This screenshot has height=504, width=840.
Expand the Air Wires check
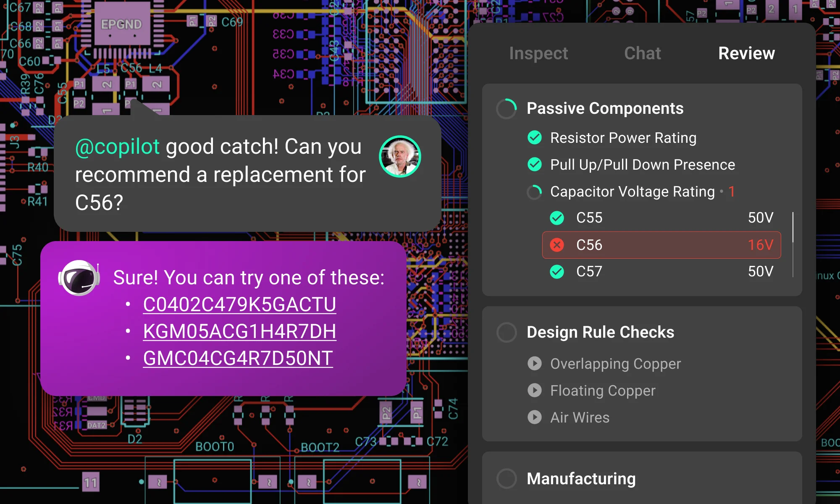pyautogui.click(x=535, y=417)
